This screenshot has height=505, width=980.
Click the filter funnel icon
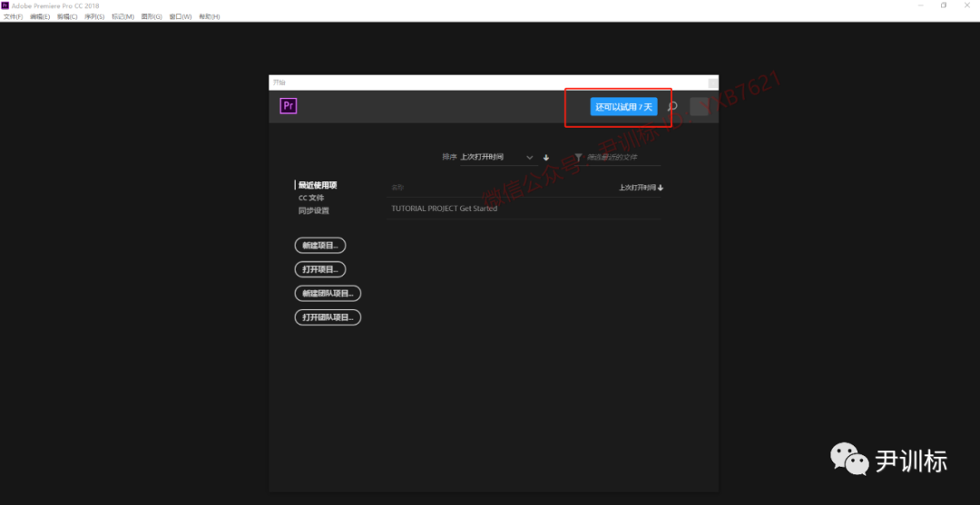[578, 158]
